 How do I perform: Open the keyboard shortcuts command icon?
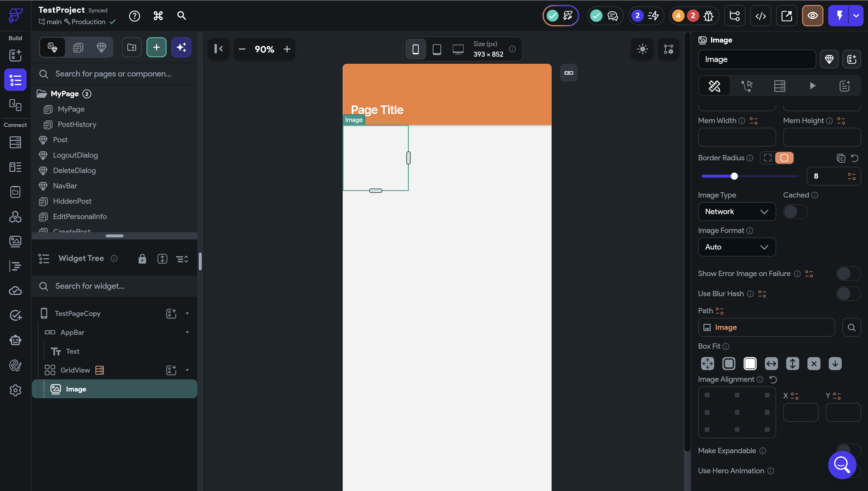click(x=158, y=16)
